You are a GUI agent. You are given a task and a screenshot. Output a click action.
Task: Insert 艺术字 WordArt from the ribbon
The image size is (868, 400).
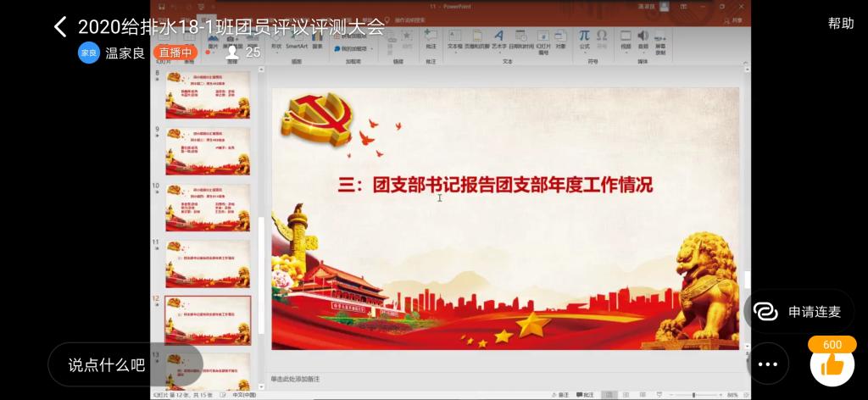[x=498, y=40]
